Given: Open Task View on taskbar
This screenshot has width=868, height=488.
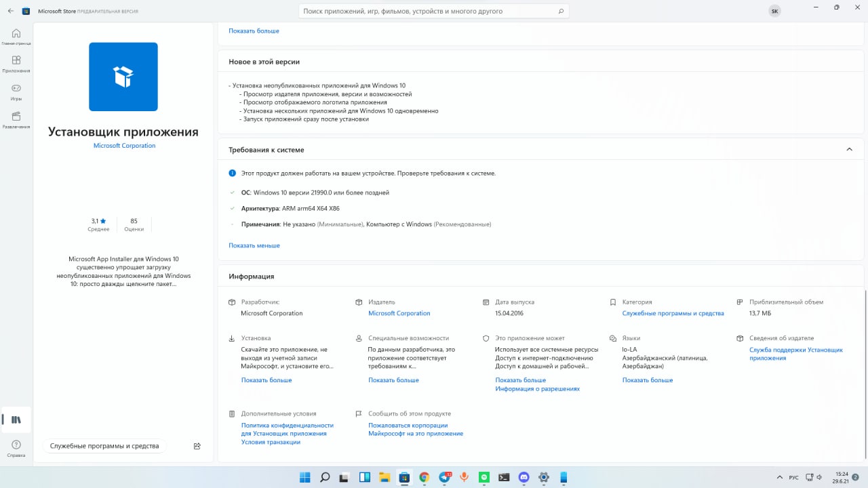Looking at the screenshot, I should click(344, 477).
